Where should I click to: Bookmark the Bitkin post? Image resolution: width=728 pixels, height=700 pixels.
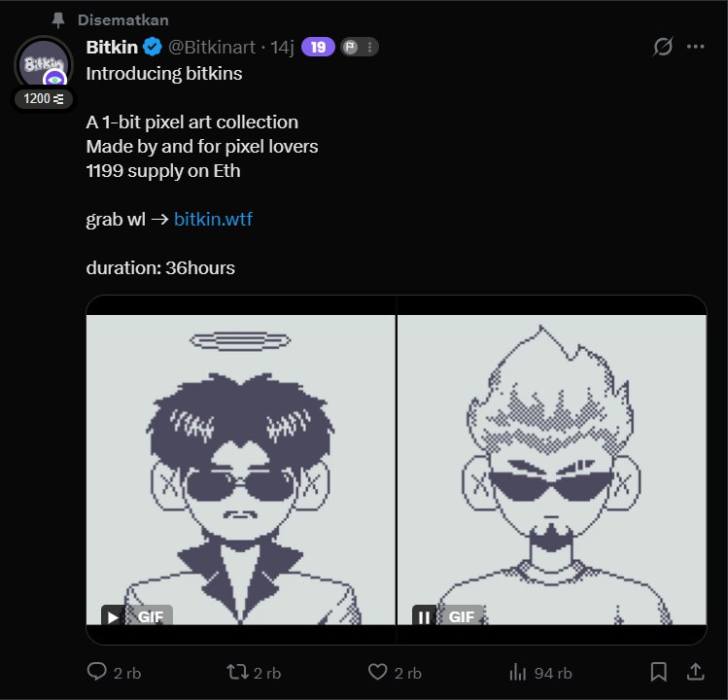658,672
